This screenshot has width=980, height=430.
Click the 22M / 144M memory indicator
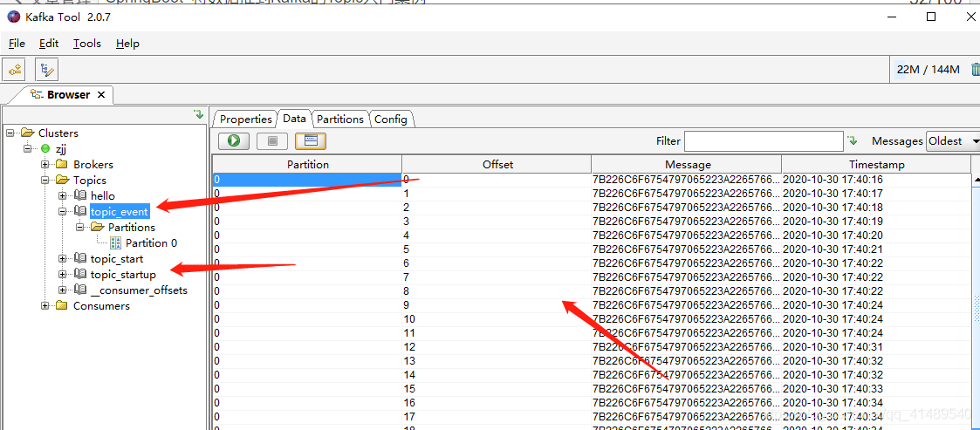tap(929, 70)
